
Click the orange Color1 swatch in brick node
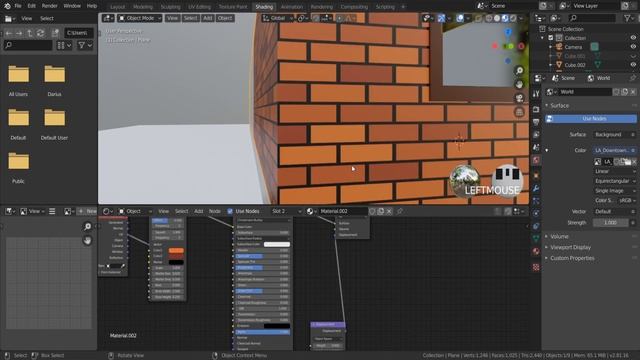(x=176, y=251)
